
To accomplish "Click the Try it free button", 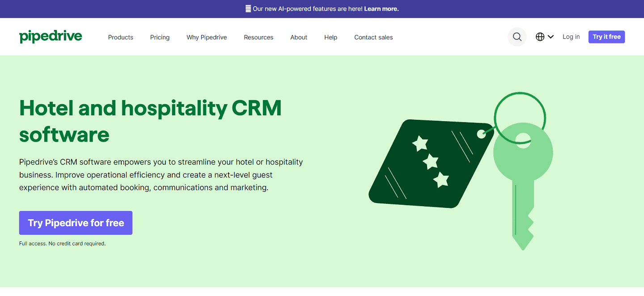I will pos(606,37).
